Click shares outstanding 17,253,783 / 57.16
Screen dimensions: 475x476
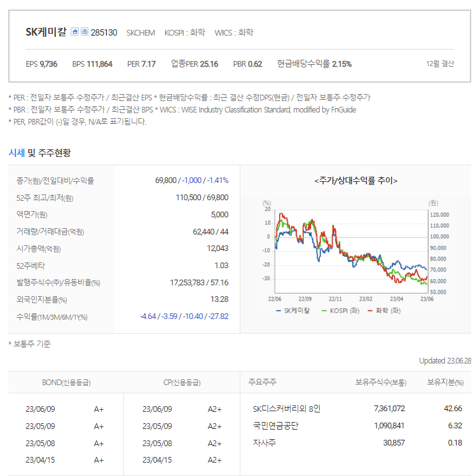pyautogui.click(x=199, y=283)
